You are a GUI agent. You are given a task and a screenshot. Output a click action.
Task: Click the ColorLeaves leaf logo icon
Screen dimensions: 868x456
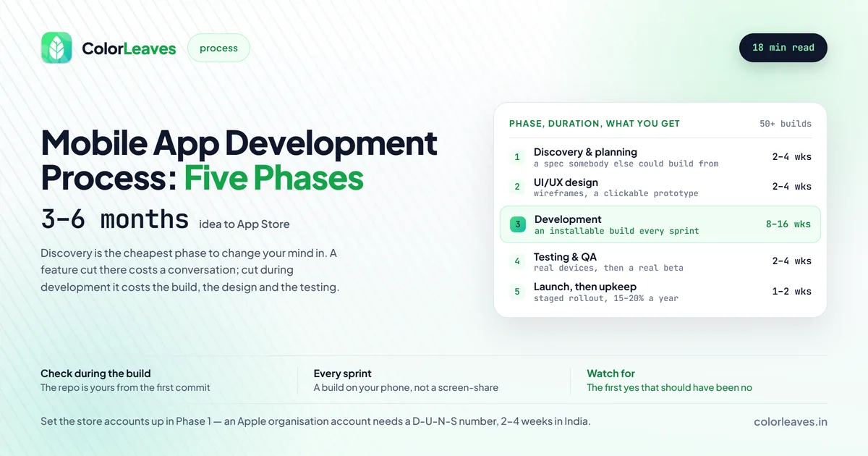[56, 48]
